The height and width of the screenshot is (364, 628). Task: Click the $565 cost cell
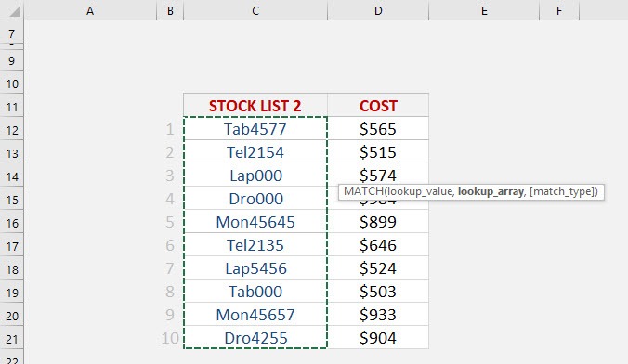(x=378, y=128)
